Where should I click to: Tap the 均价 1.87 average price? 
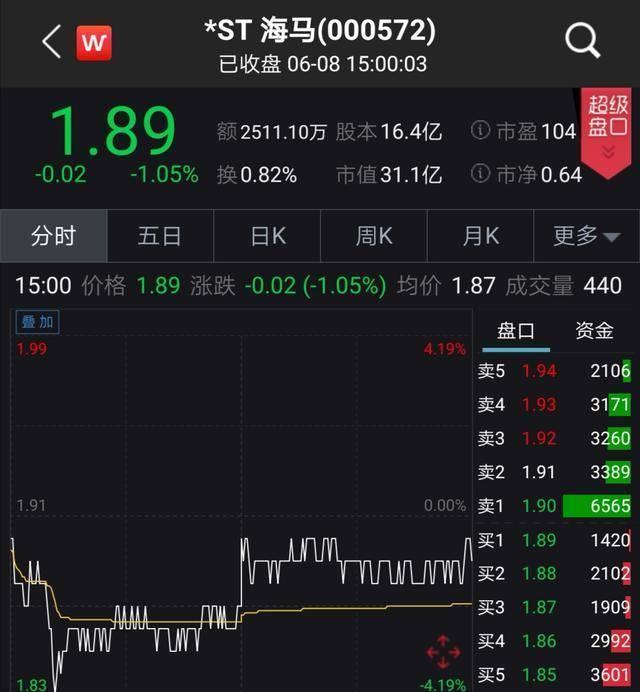point(446,286)
